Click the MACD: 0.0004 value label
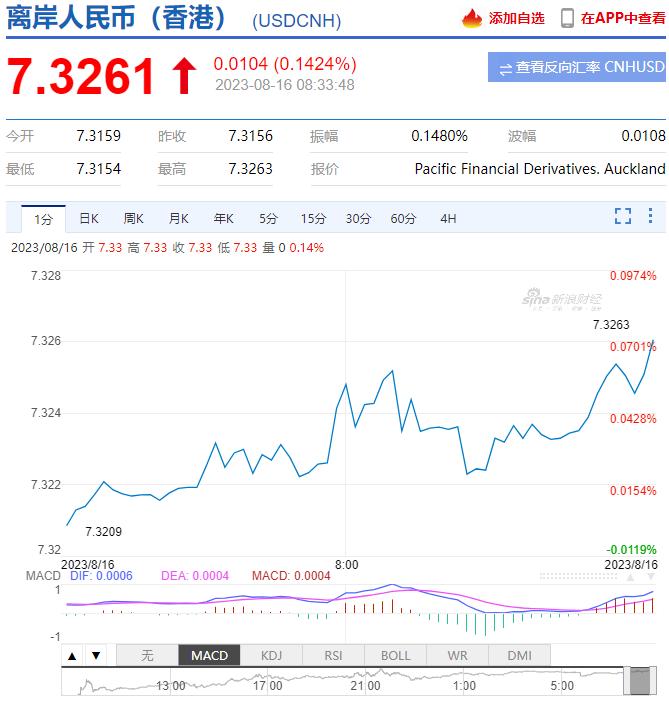 pos(291,576)
